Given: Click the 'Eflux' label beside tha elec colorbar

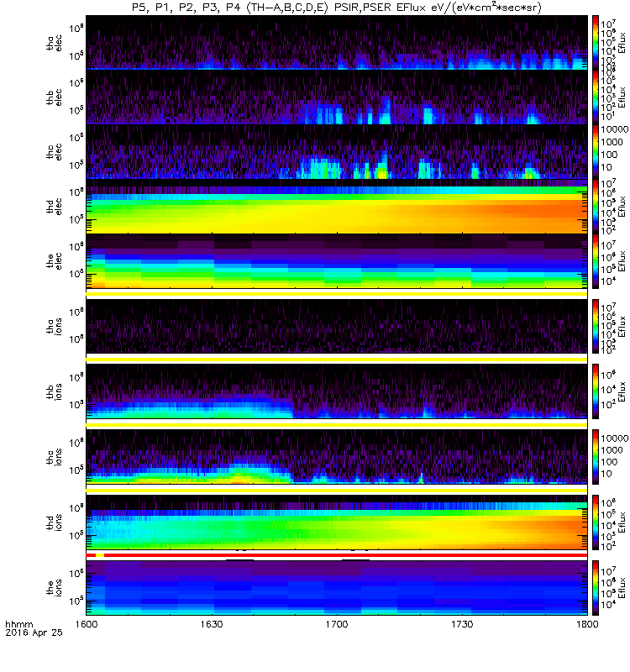Looking at the screenshot, I should (x=622, y=43).
